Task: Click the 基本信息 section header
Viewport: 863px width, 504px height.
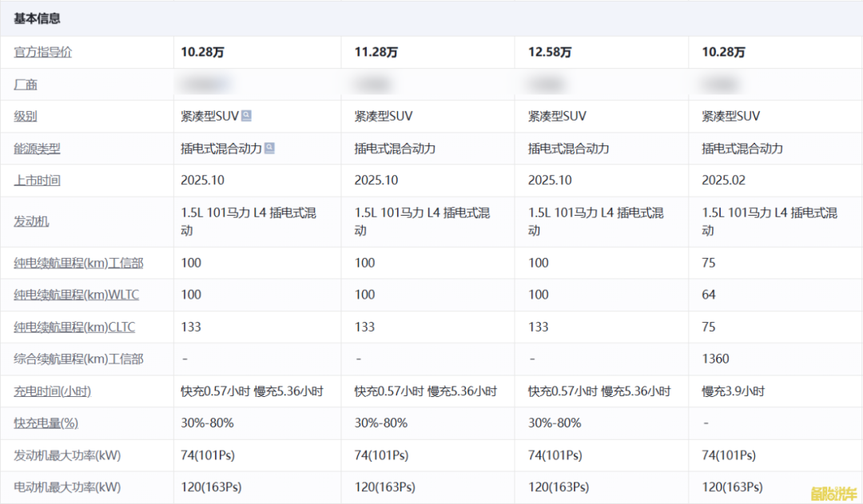Action: click(x=37, y=18)
